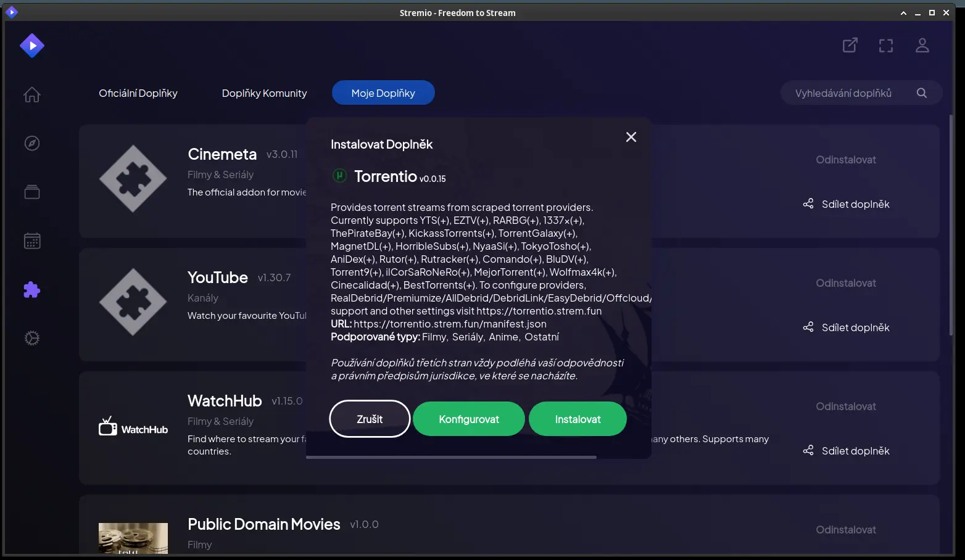The height and width of the screenshot is (560, 965).
Task: Click Zrušit to cancel installation
Action: pos(370,419)
